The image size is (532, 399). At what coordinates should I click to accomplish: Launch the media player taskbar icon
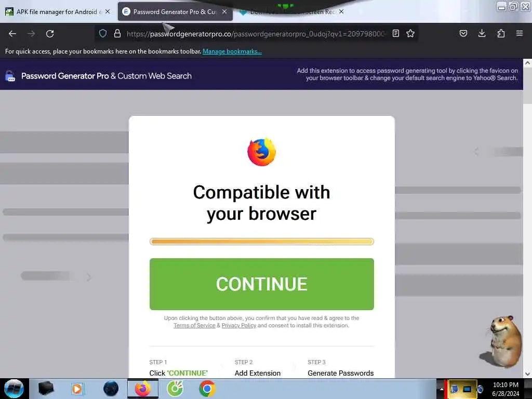(x=78, y=389)
